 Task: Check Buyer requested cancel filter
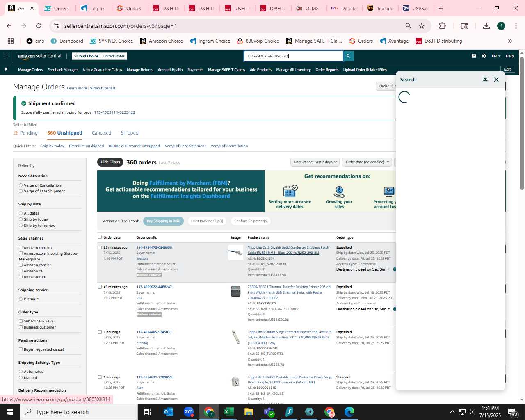(21, 349)
